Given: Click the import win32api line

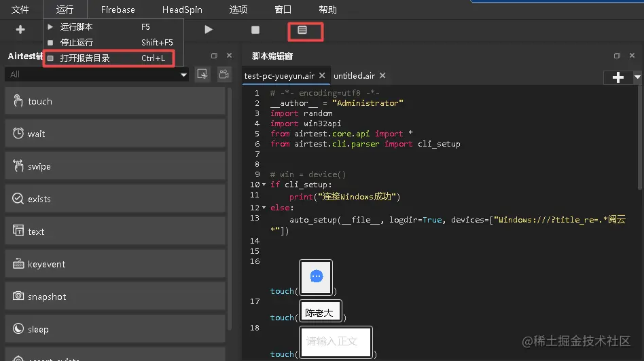Looking at the screenshot, I should (306, 123).
